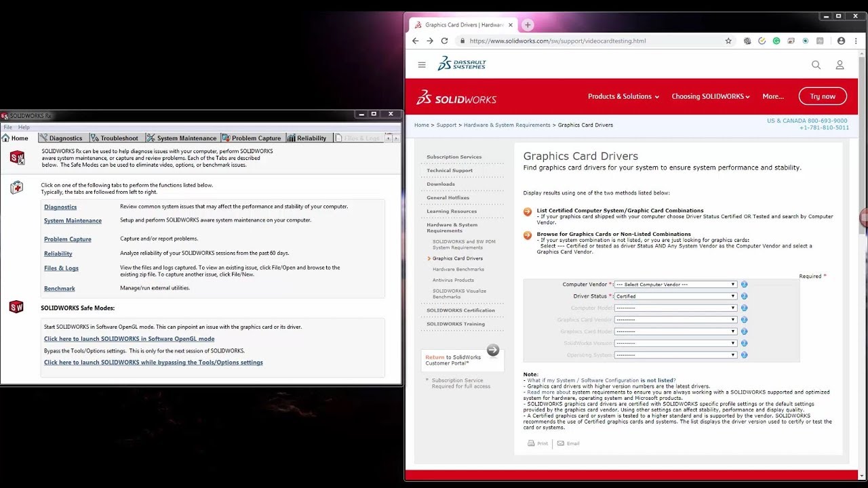This screenshot has height=488, width=868.
Task: Open Antivirus Products sidebar link
Action: tap(453, 280)
